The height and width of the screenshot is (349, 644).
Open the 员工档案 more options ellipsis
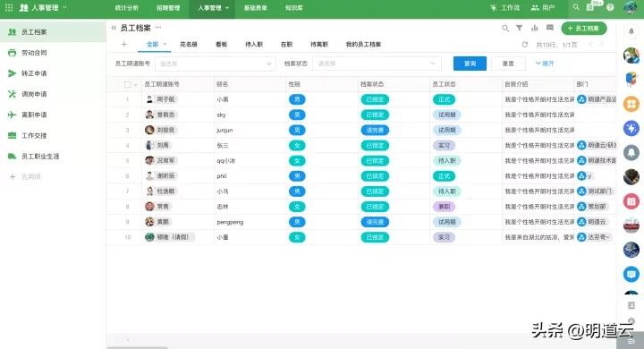[x=158, y=28]
